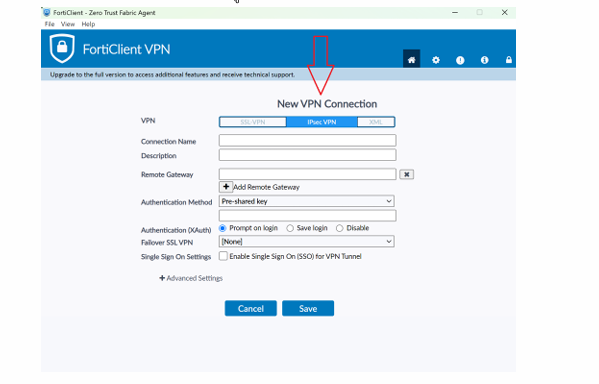
Task: Go to the Home icon in the header
Action: point(411,59)
